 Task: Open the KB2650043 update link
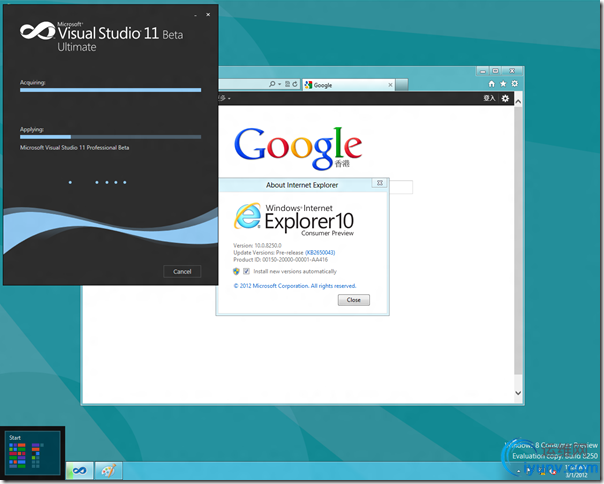tap(320, 252)
